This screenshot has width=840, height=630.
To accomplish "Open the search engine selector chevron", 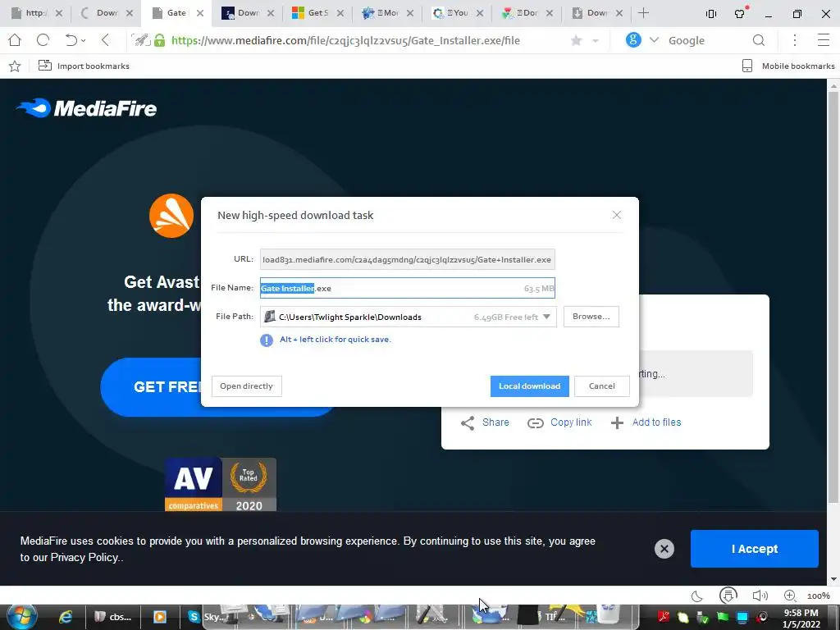I will [x=654, y=40].
